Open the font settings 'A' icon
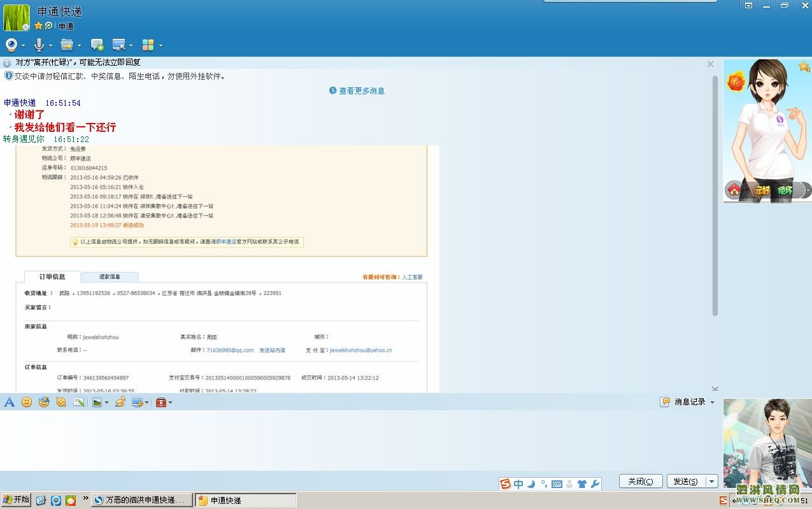The image size is (812, 509). (9, 402)
